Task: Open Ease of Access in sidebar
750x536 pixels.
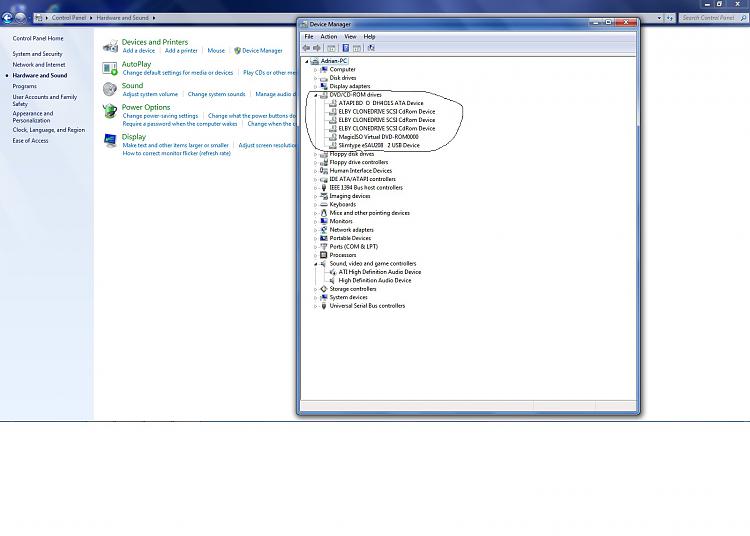Action: 30,141
